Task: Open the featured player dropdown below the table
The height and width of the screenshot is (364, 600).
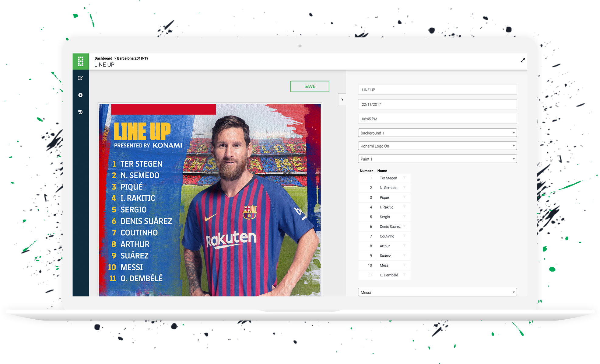Action: (x=437, y=292)
